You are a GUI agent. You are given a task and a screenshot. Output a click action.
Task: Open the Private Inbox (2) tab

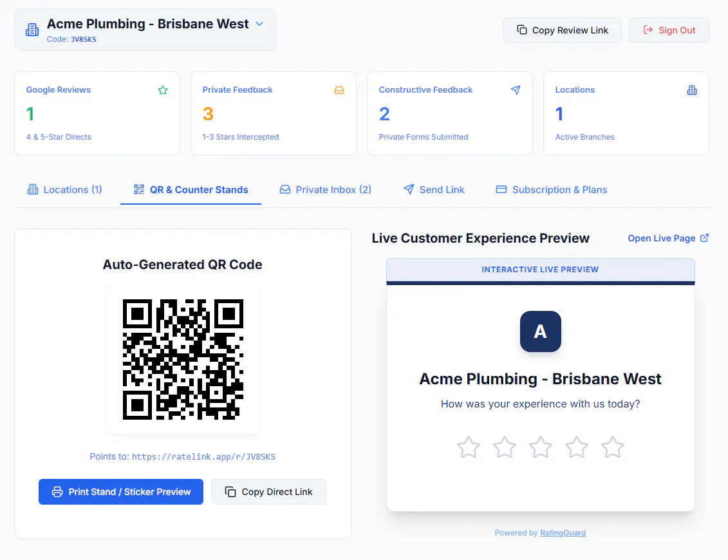coord(326,189)
